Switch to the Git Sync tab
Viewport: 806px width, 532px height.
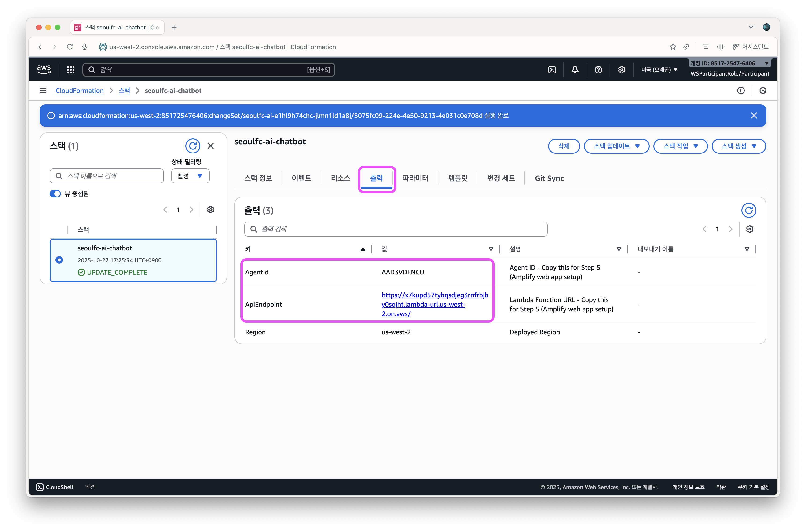click(549, 178)
